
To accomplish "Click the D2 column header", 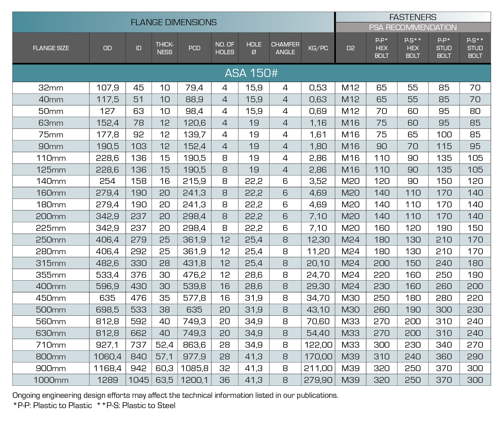I will [351, 48].
